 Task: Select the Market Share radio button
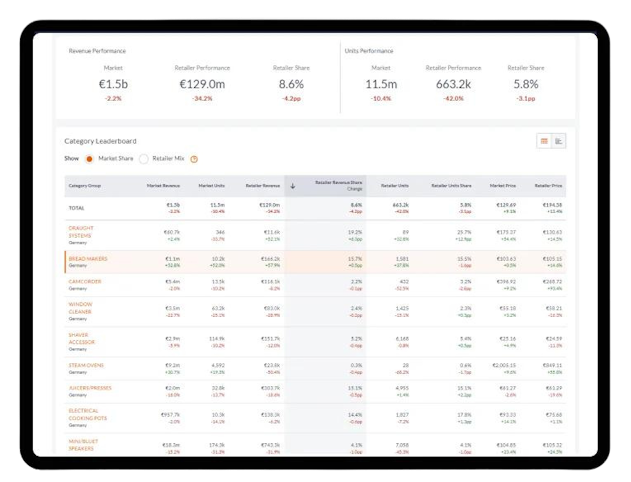tap(89, 159)
